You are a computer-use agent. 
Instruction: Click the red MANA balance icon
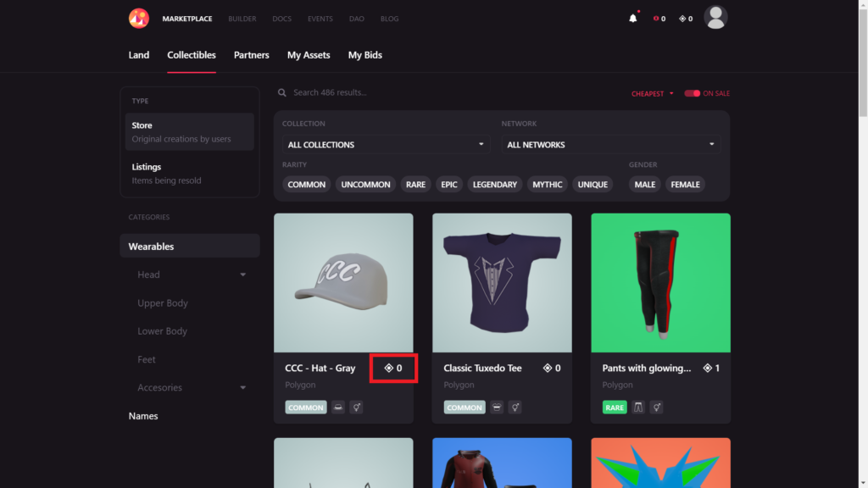656,19
